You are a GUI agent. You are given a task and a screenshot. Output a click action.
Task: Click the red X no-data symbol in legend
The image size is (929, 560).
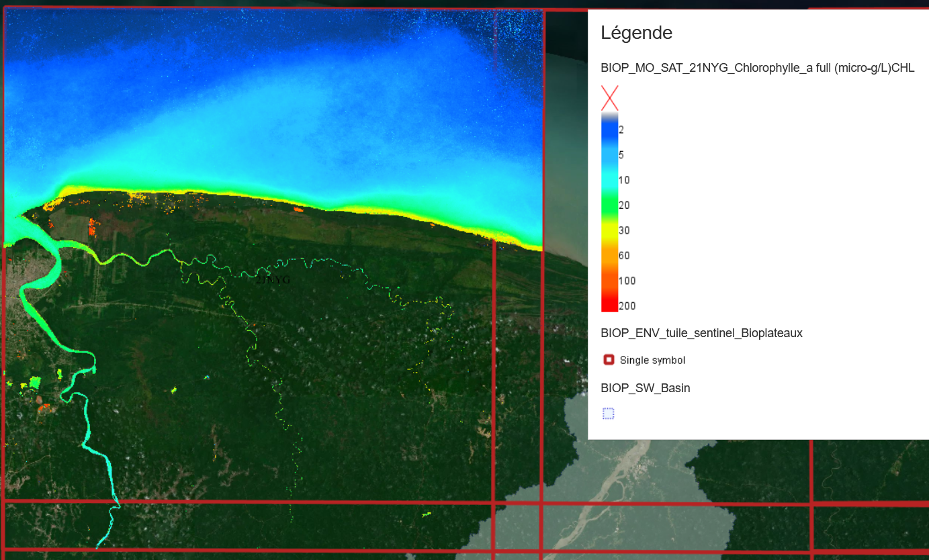point(609,98)
